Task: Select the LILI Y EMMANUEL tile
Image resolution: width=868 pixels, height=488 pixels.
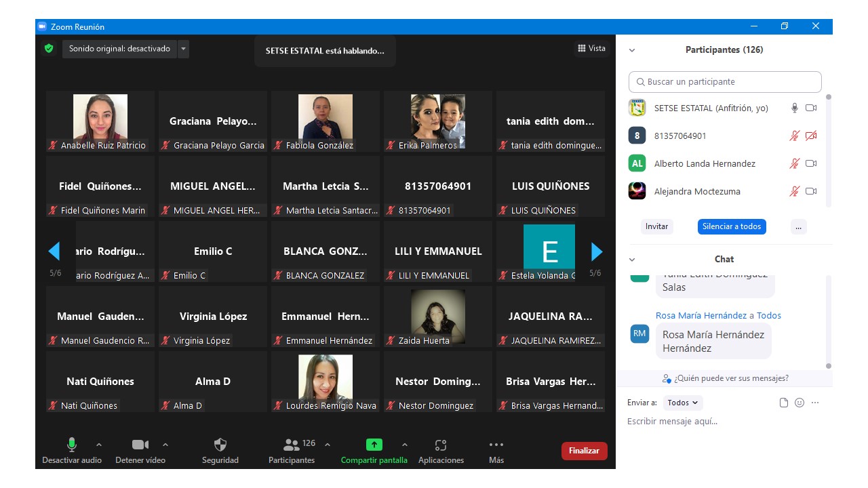Action: pos(438,251)
